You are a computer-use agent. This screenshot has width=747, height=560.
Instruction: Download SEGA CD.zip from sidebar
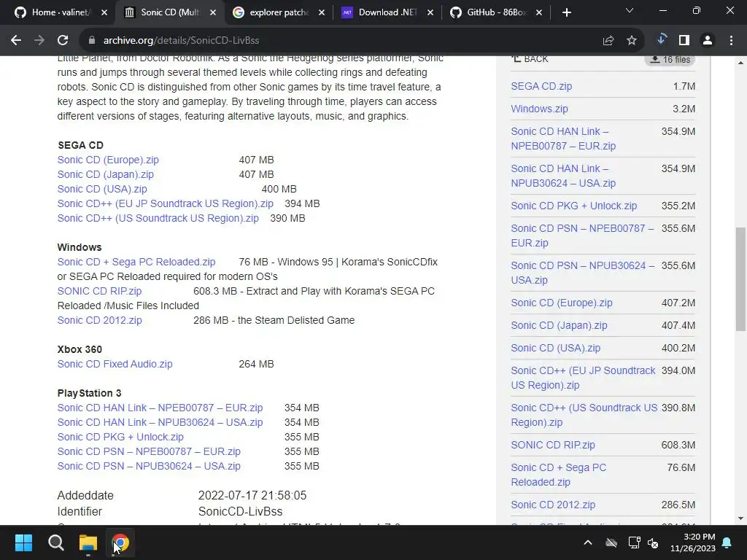pos(541,86)
